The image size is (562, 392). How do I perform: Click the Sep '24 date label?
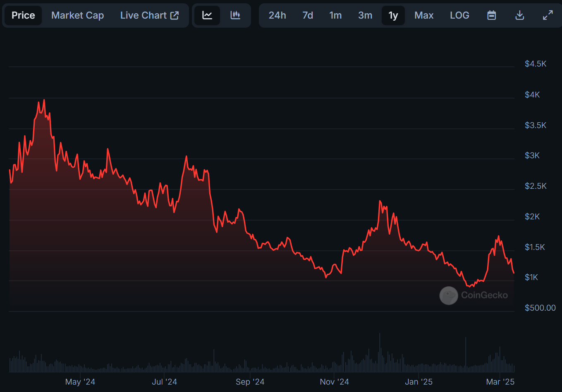250,382
